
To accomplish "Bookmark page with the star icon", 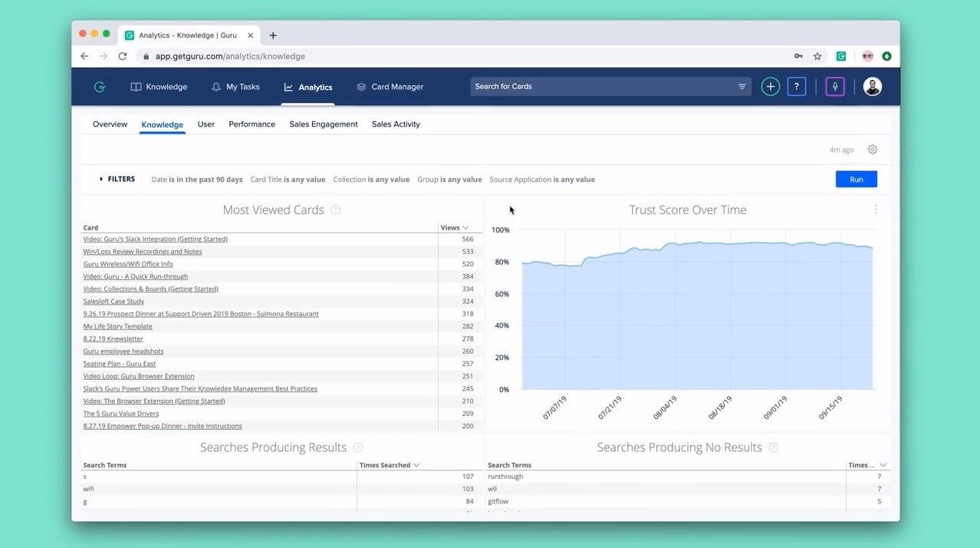I will coord(817,56).
